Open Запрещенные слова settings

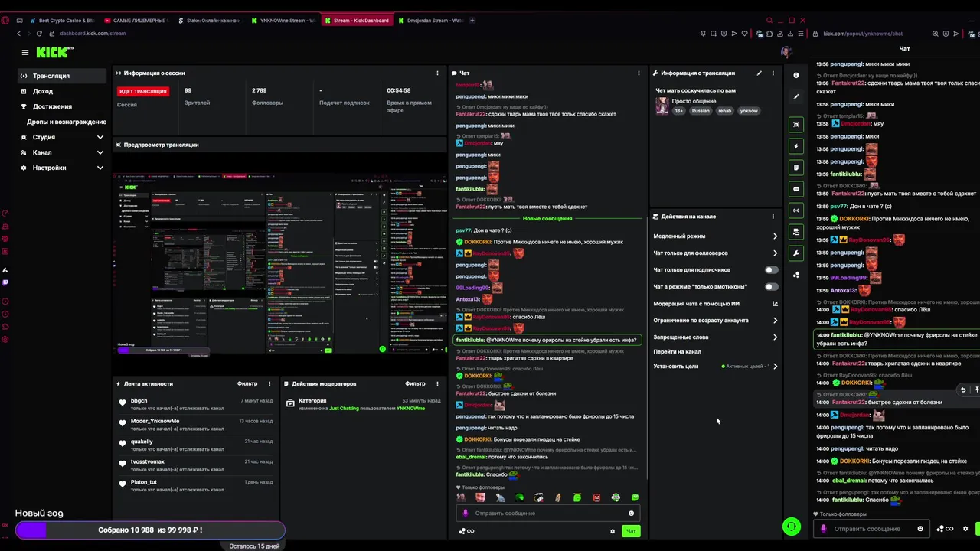click(715, 337)
